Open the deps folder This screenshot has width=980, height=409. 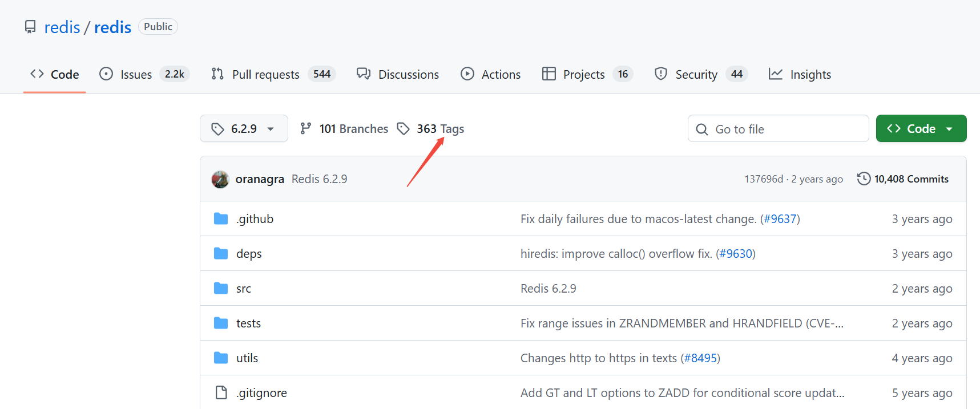249,254
